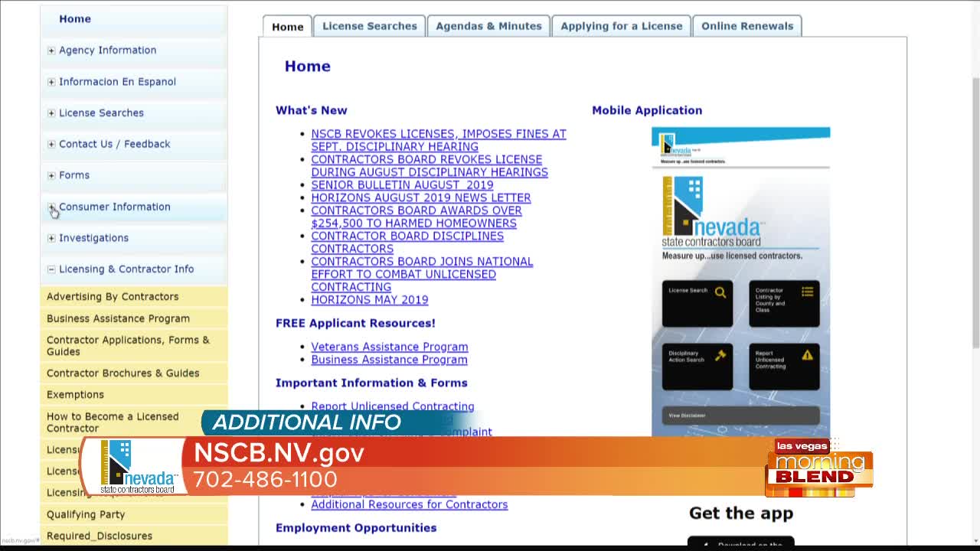Click the 'Get the app' text
This screenshot has width=980, height=551.
(x=741, y=514)
